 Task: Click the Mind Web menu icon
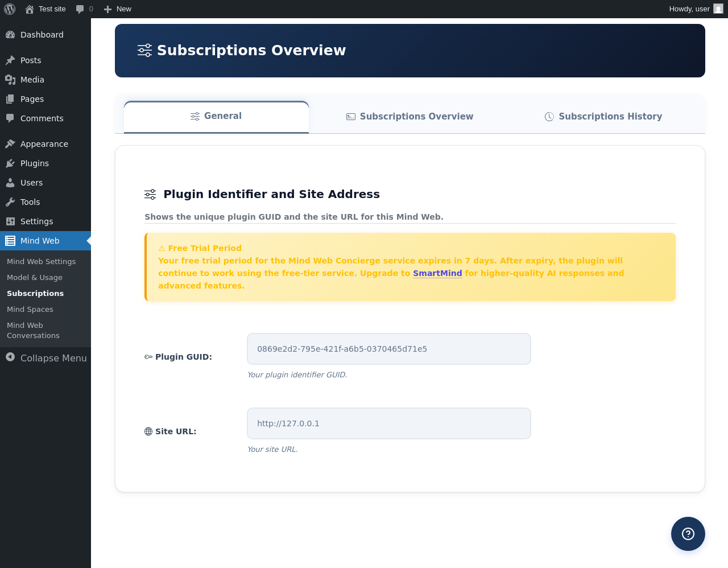[10, 241]
